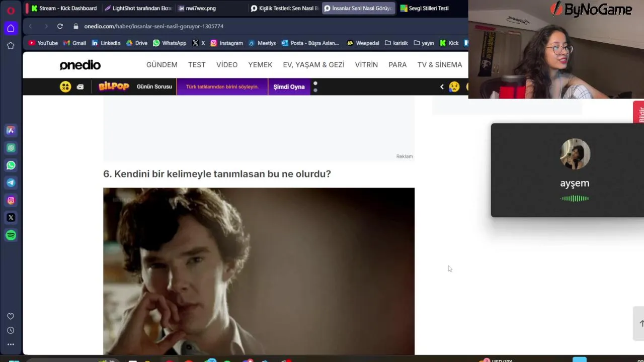Click the small gallery icon beside emoji
The width and height of the screenshot is (644, 362).
coord(80,87)
